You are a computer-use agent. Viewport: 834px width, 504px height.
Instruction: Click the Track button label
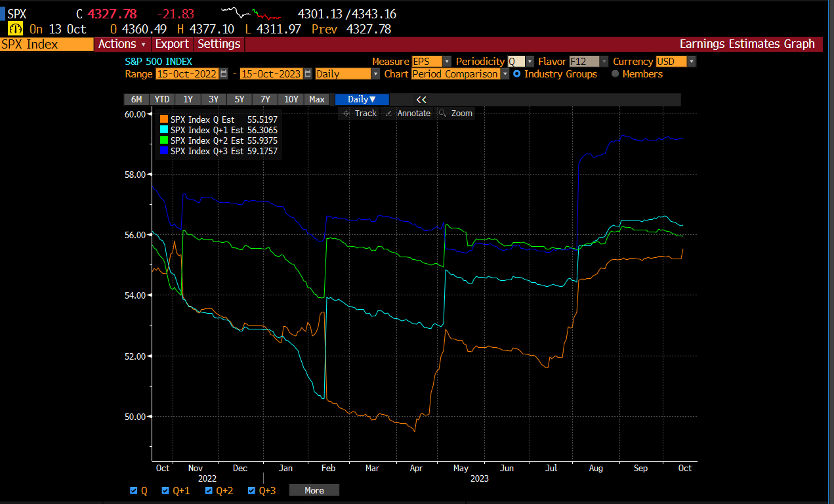point(365,114)
